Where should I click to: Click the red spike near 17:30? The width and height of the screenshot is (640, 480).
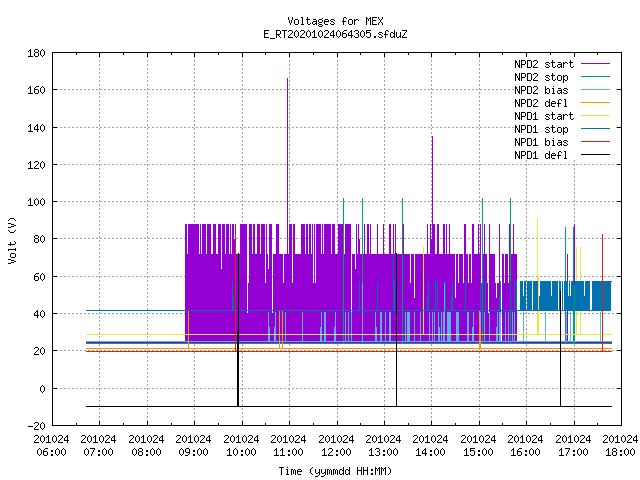[602, 292]
